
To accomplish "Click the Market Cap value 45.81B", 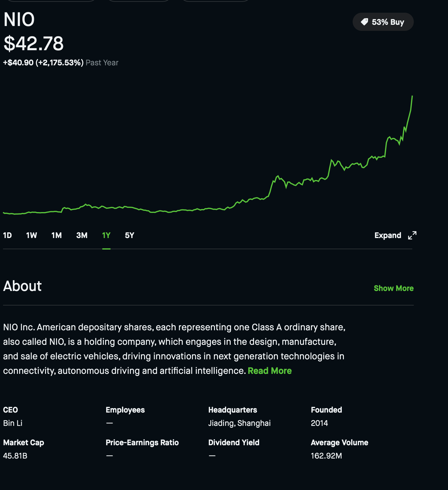I will 15,456.
